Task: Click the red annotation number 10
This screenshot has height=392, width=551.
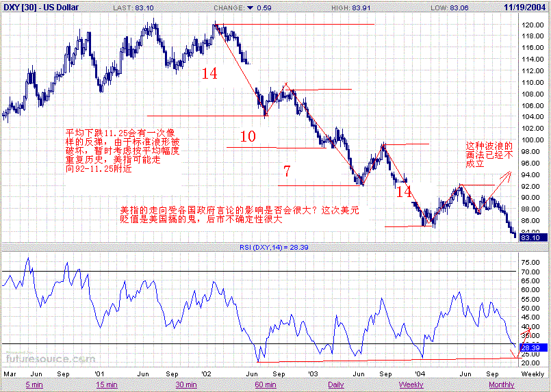Action: (x=248, y=136)
